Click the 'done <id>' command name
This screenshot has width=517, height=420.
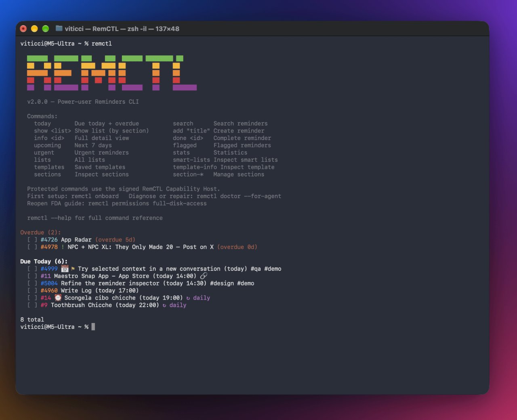(x=188, y=138)
